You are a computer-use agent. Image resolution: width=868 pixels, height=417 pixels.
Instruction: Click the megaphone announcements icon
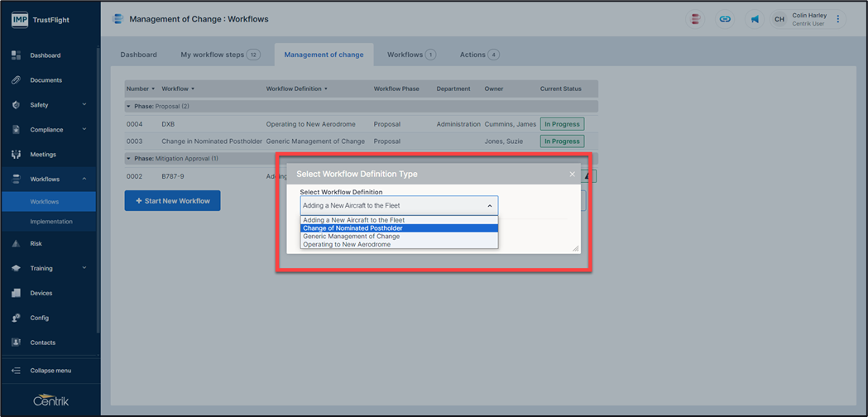[755, 19]
